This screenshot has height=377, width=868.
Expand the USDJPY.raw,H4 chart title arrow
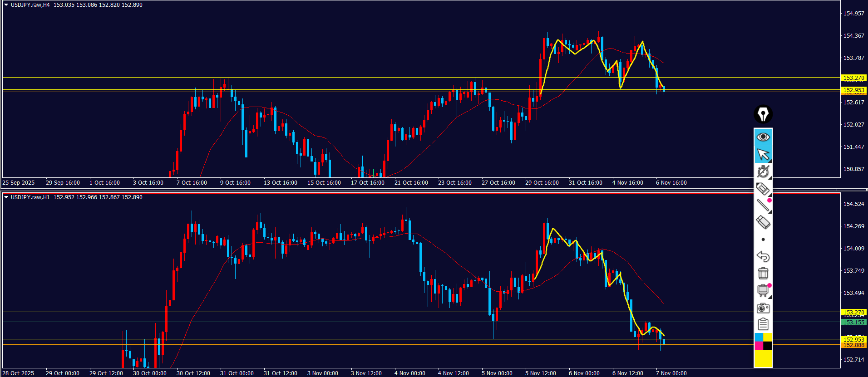click(x=6, y=5)
